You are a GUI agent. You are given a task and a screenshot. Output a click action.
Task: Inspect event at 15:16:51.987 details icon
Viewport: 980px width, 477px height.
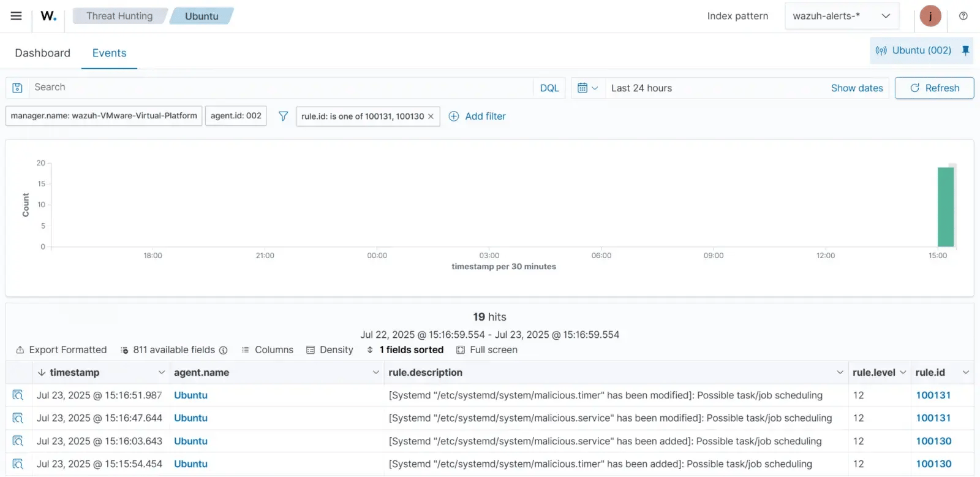[x=18, y=395]
